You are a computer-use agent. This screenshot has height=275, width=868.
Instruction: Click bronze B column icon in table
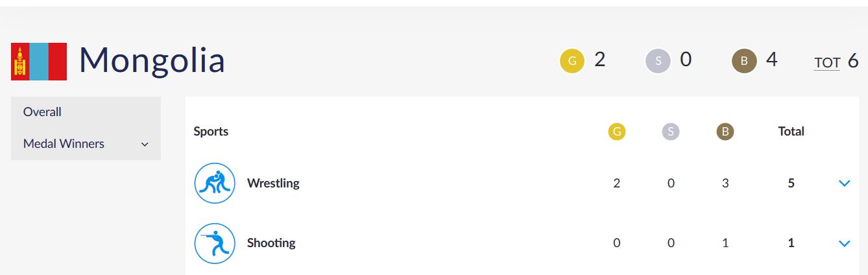click(x=725, y=132)
